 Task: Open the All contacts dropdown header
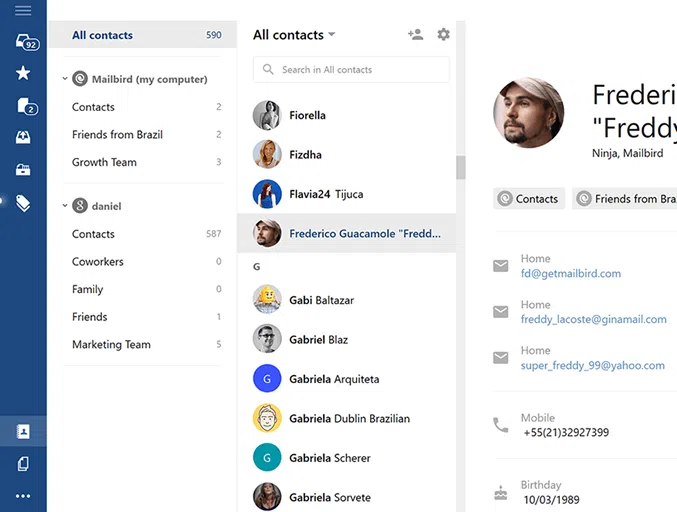pos(294,35)
